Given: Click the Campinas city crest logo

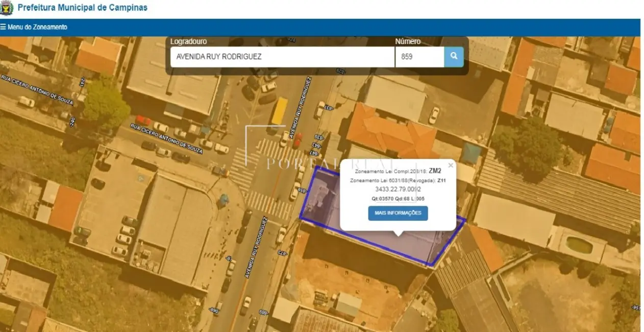Looking at the screenshot, I should tap(6, 8).
